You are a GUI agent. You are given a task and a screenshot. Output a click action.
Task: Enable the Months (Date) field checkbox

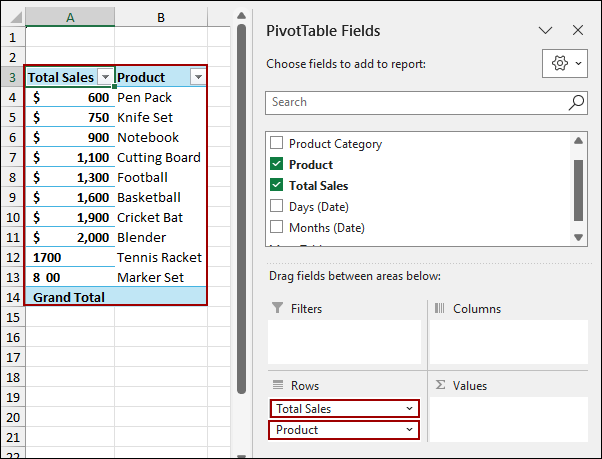276,227
